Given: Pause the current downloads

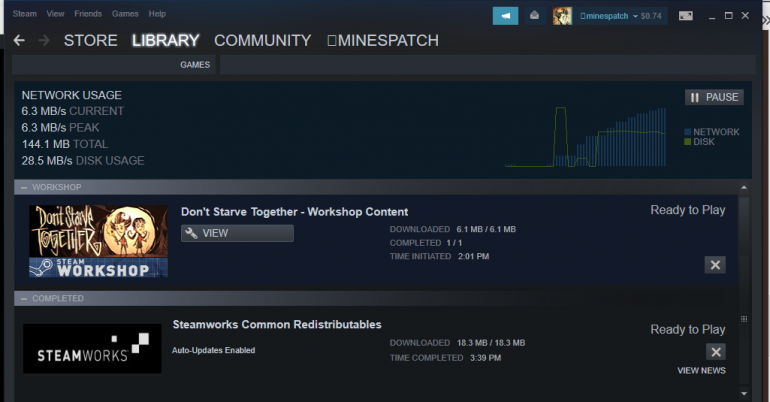Looking at the screenshot, I should pyautogui.click(x=714, y=97).
